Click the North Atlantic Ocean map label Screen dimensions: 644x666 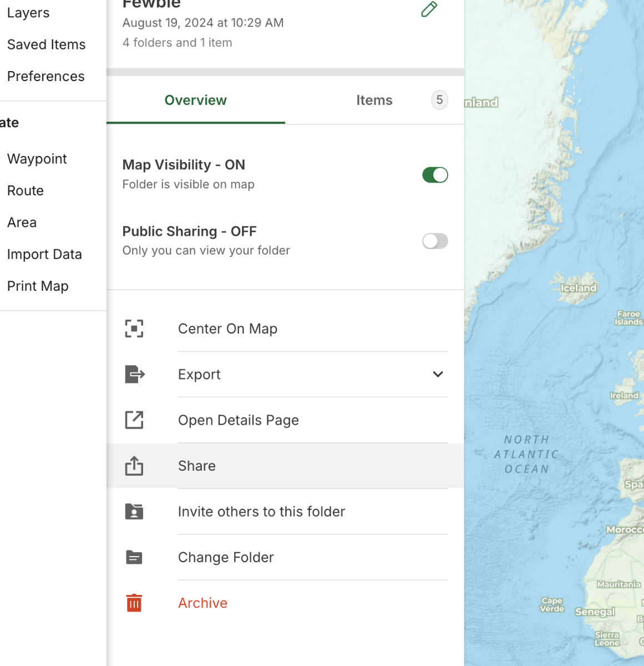point(526,455)
